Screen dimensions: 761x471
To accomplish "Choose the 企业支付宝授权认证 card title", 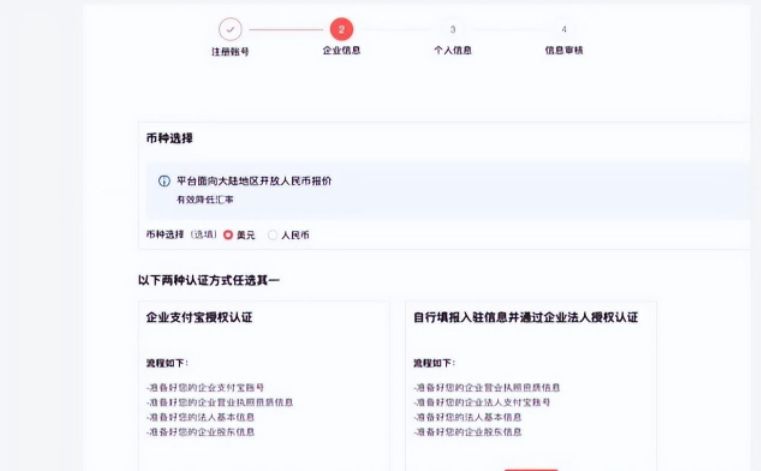I will (199, 318).
